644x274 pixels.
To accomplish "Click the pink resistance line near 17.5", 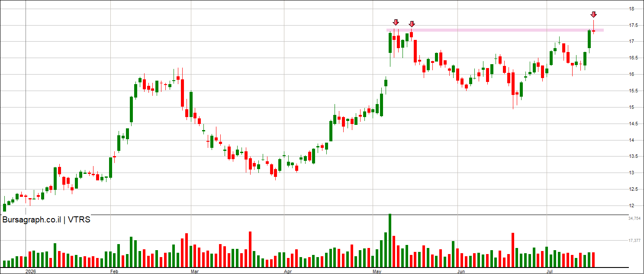I will click(x=495, y=30).
